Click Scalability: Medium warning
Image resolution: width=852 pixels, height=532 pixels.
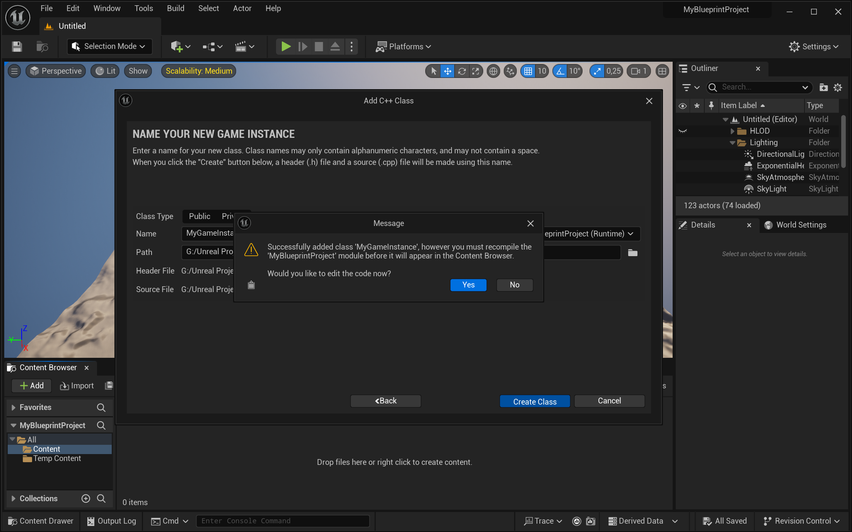[199, 71]
